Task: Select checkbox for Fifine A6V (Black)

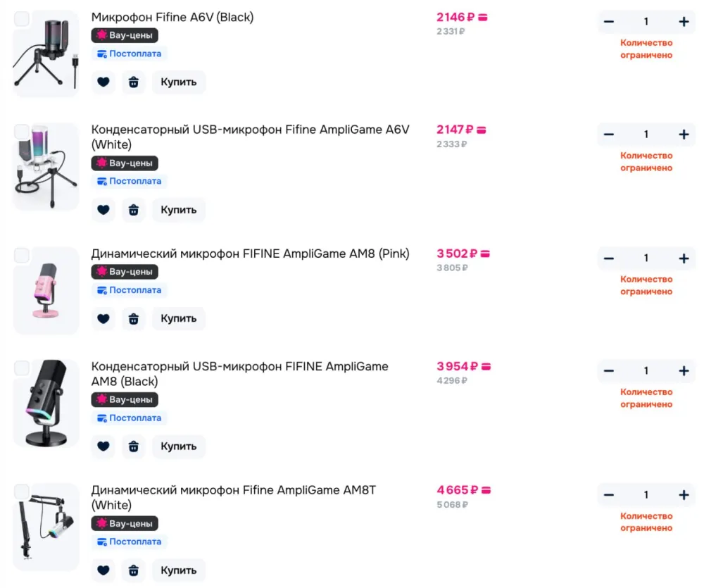Action: click(22, 19)
